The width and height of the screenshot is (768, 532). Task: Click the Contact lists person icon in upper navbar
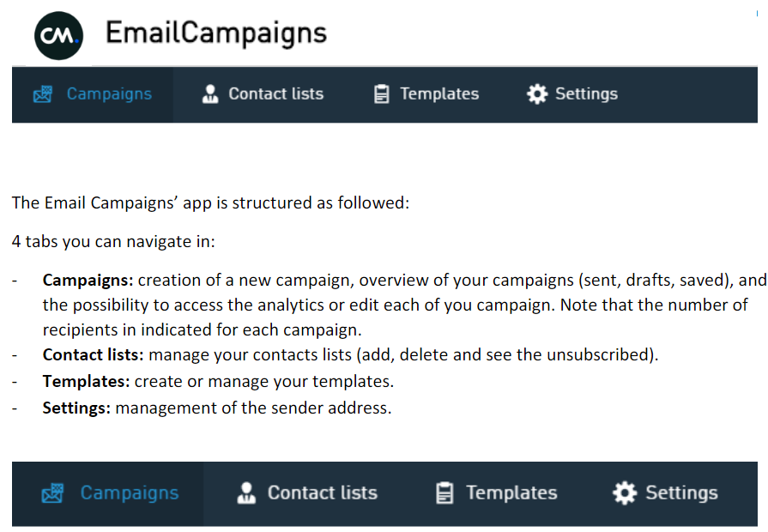[x=210, y=94]
